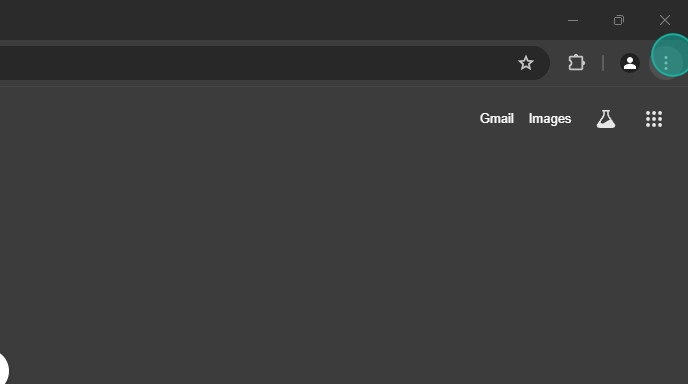Restore down the Chrome window
The image size is (688, 384).
[x=619, y=20]
